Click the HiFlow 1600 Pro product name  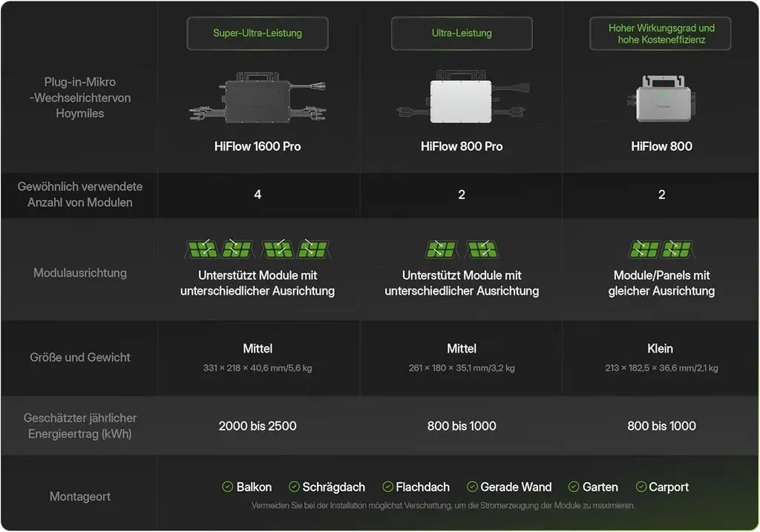pos(258,146)
